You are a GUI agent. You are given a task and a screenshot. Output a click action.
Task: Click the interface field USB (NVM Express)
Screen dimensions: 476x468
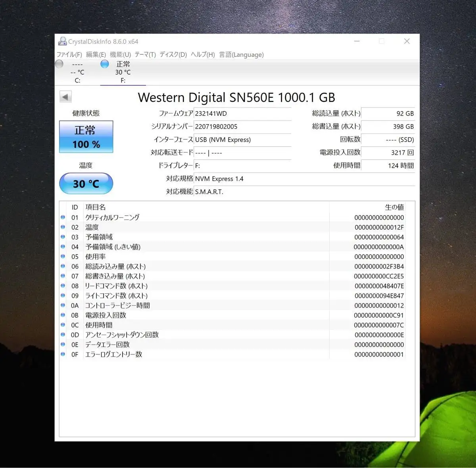coord(242,140)
